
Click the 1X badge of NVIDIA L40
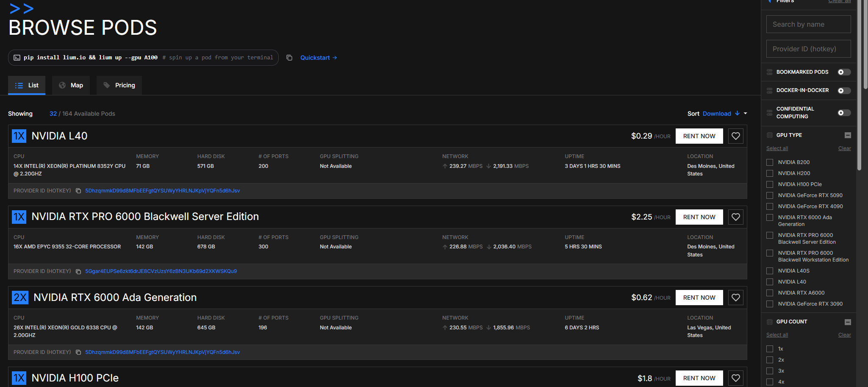19,136
